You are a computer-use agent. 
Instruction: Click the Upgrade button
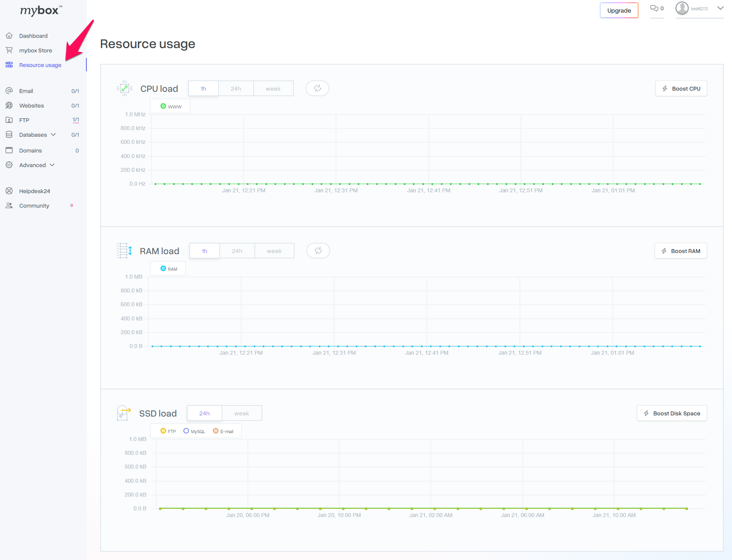[x=619, y=11]
